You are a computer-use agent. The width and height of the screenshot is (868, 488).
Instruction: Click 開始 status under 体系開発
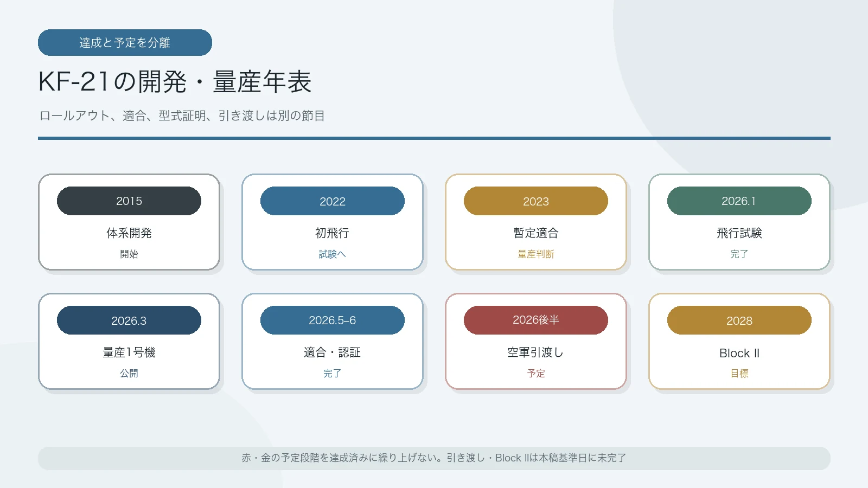(x=129, y=254)
